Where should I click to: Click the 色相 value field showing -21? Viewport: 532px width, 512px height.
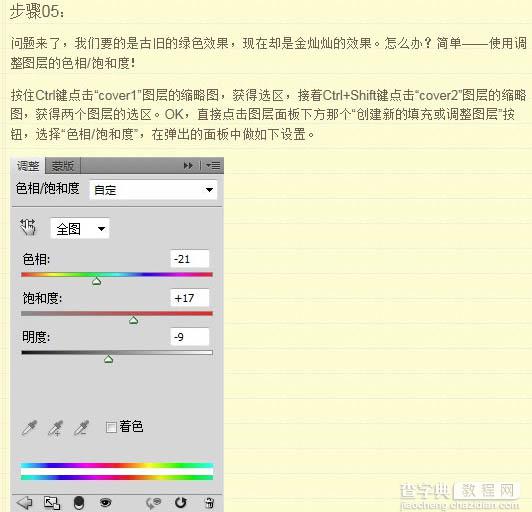point(190,259)
